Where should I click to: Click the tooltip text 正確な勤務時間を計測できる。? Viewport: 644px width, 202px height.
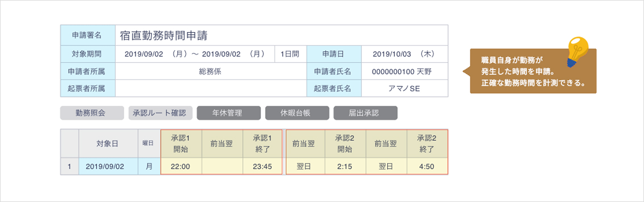click(x=533, y=83)
